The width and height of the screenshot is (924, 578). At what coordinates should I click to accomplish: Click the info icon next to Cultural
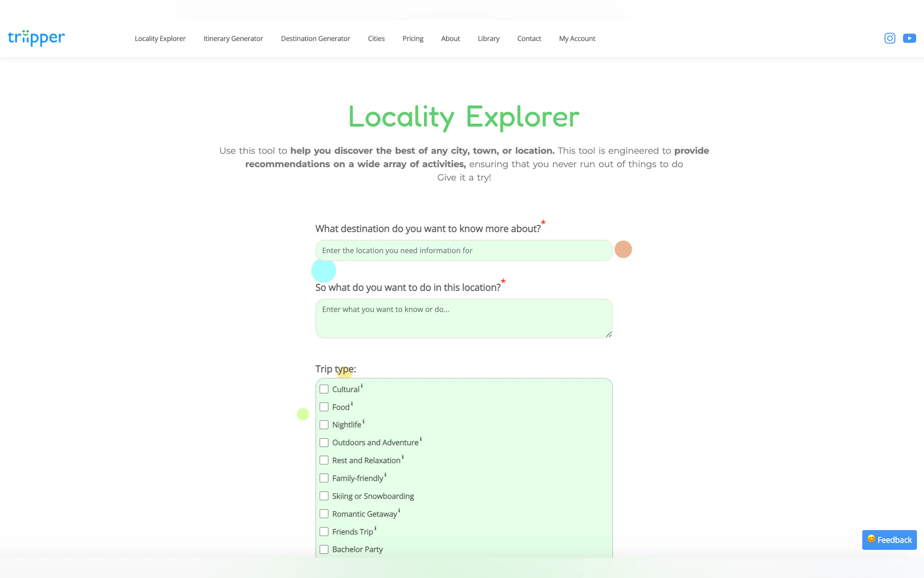(362, 386)
